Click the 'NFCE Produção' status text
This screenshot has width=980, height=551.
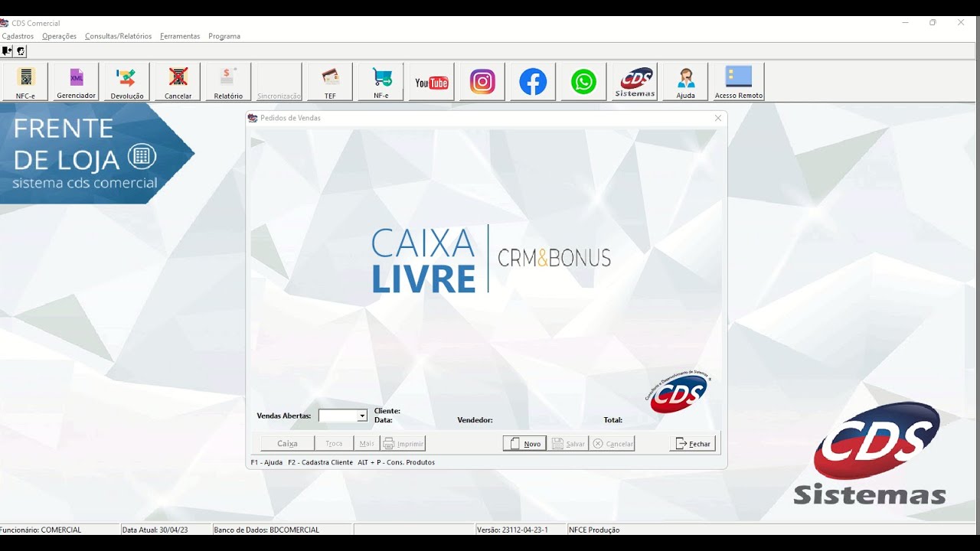pyautogui.click(x=594, y=530)
